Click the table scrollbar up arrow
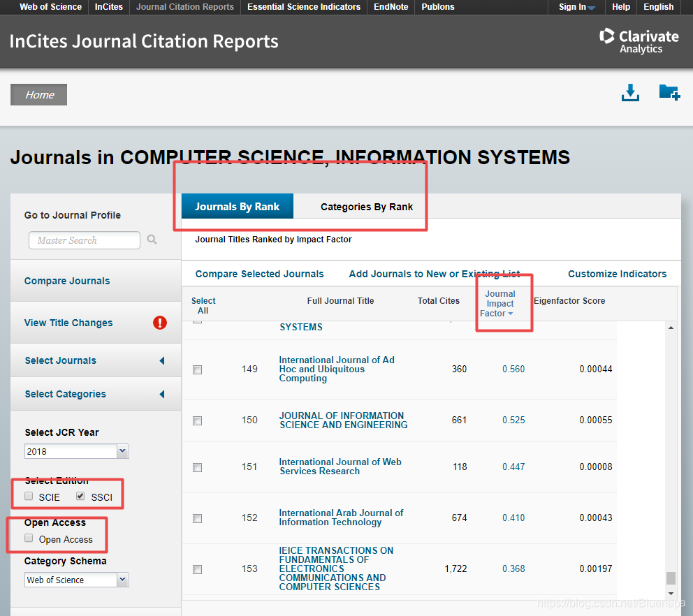This screenshot has height=616, width=693. (671, 328)
